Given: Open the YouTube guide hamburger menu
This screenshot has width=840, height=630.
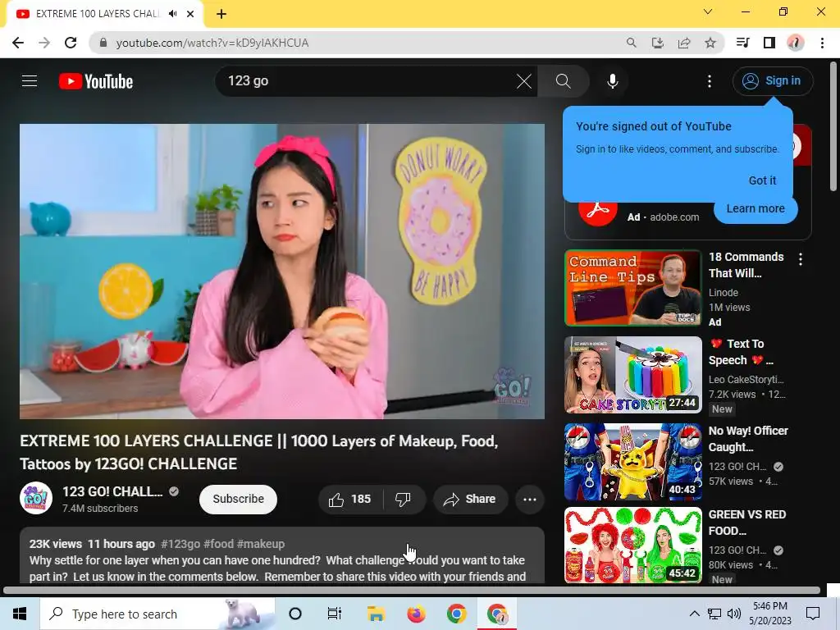Looking at the screenshot, I should (x=30, y=81).
